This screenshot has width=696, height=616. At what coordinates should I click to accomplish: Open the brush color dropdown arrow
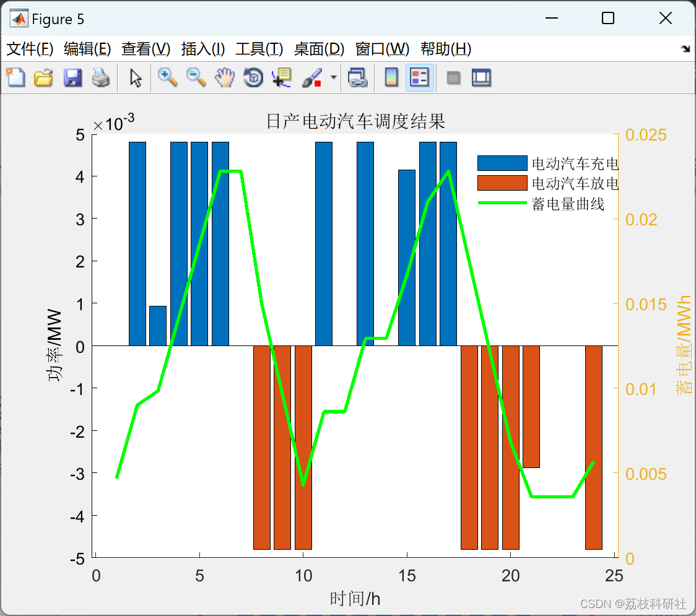tap(334, 77)
